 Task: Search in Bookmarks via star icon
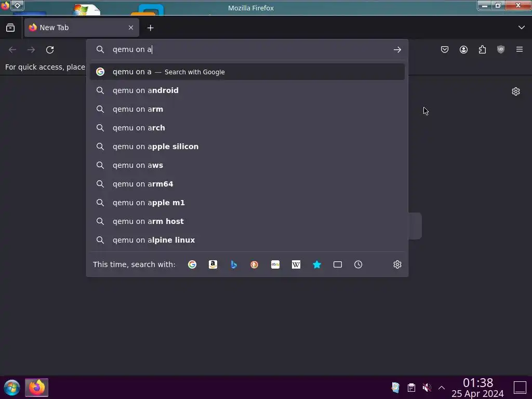point(317,264)
